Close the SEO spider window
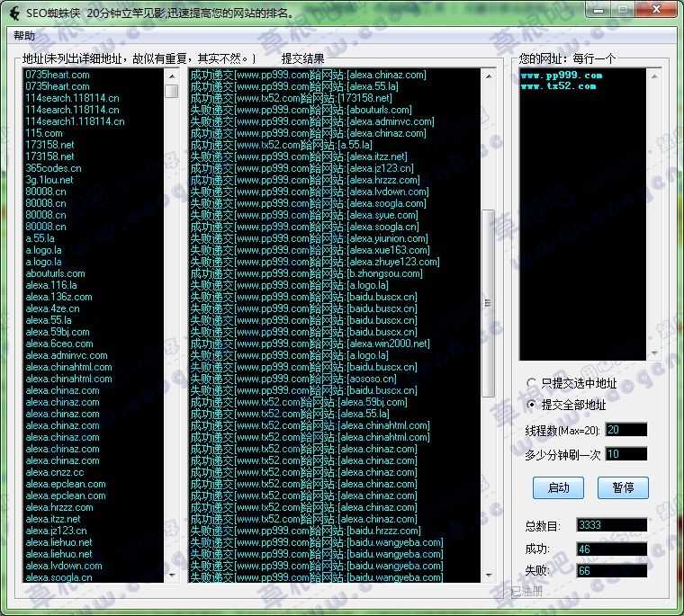684x616 pixels. point(657,9)
